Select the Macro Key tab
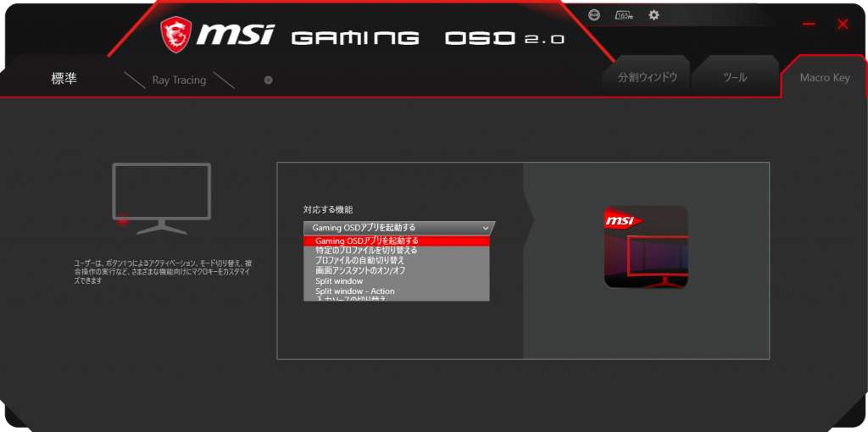Image resolution: width=868 pixels, height=432 pixels. 824,78
